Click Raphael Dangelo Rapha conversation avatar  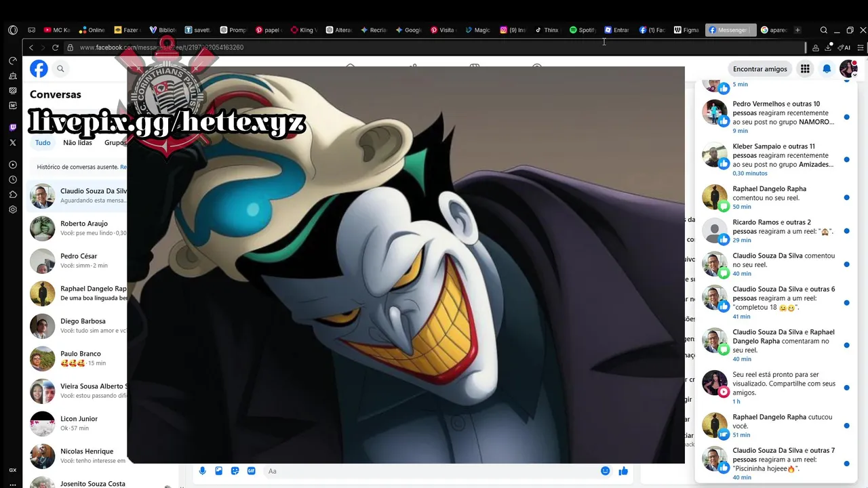coord(42,293)
